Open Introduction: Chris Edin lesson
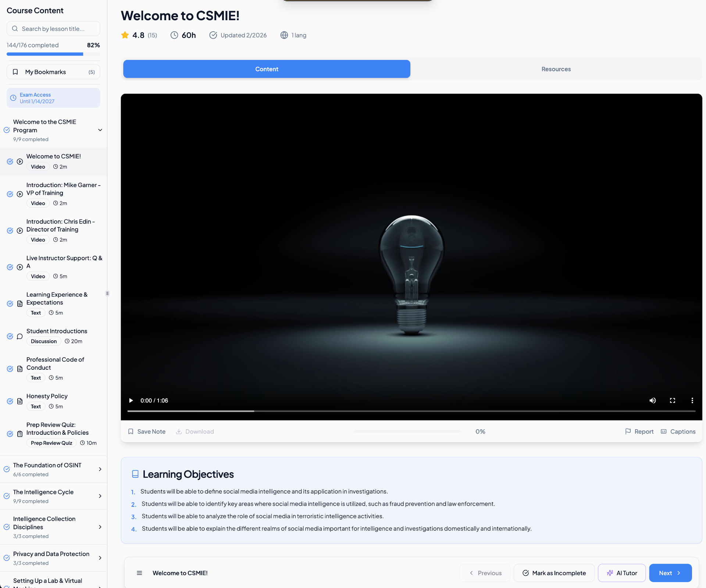This screenshot has height=588, width=706. click(53, 230)
